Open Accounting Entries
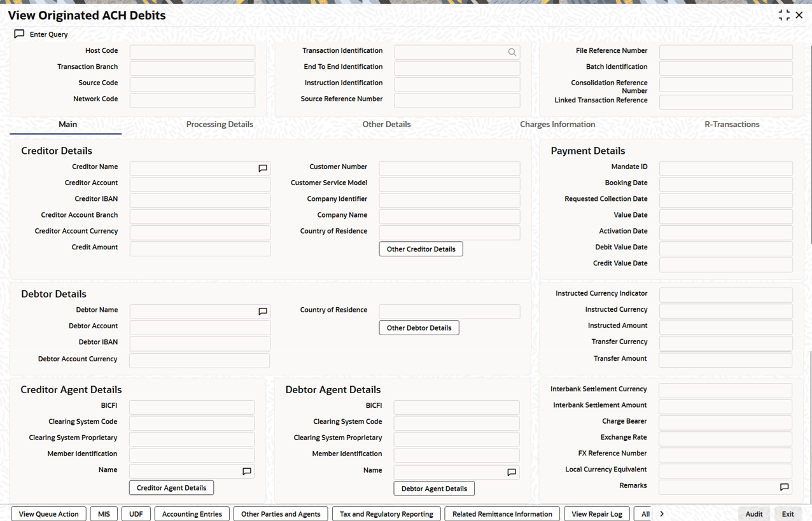812x521 pixels. coord(192,514)
